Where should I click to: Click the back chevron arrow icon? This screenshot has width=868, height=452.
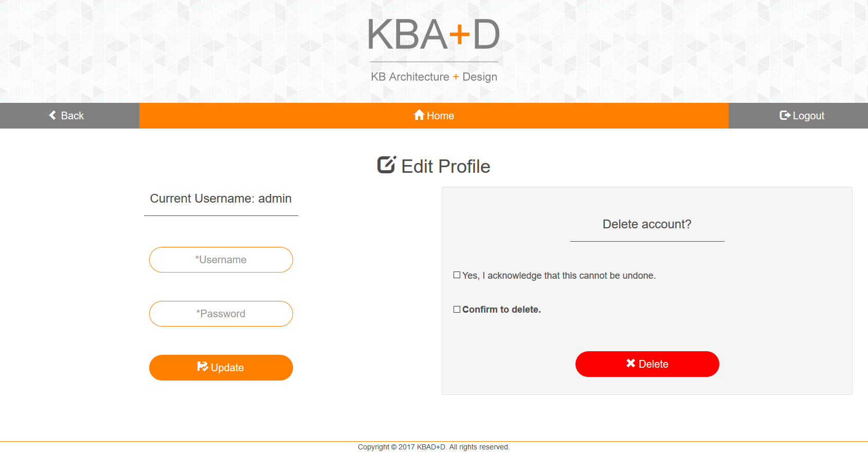tap(52, 115)
